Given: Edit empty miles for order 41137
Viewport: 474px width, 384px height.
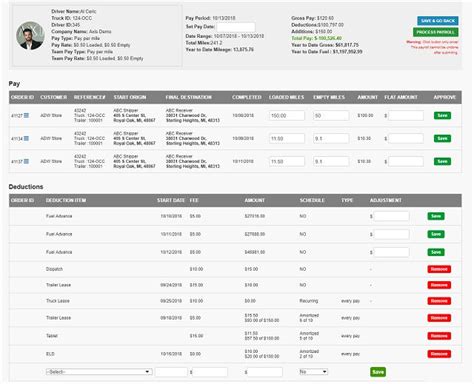Looking at the screenshot, I should 331,161.
